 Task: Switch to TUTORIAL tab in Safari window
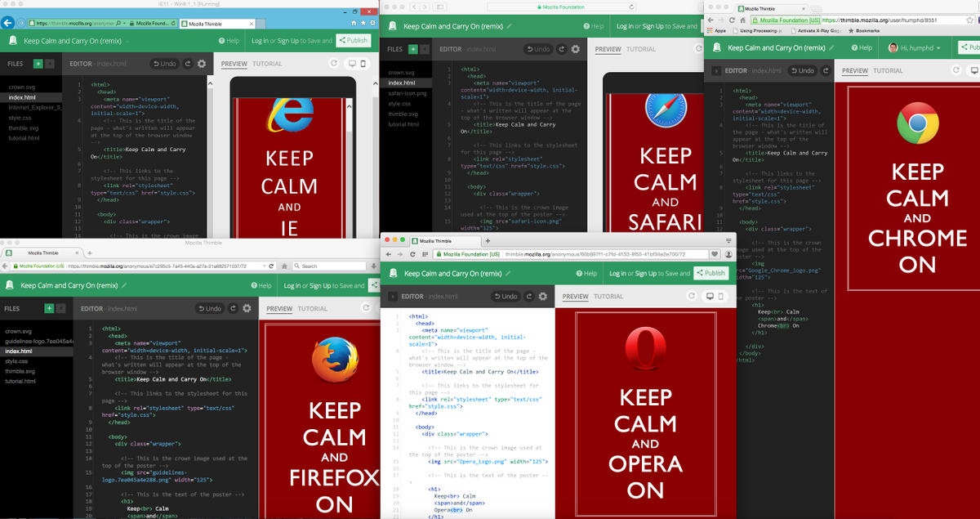(640, 49)
